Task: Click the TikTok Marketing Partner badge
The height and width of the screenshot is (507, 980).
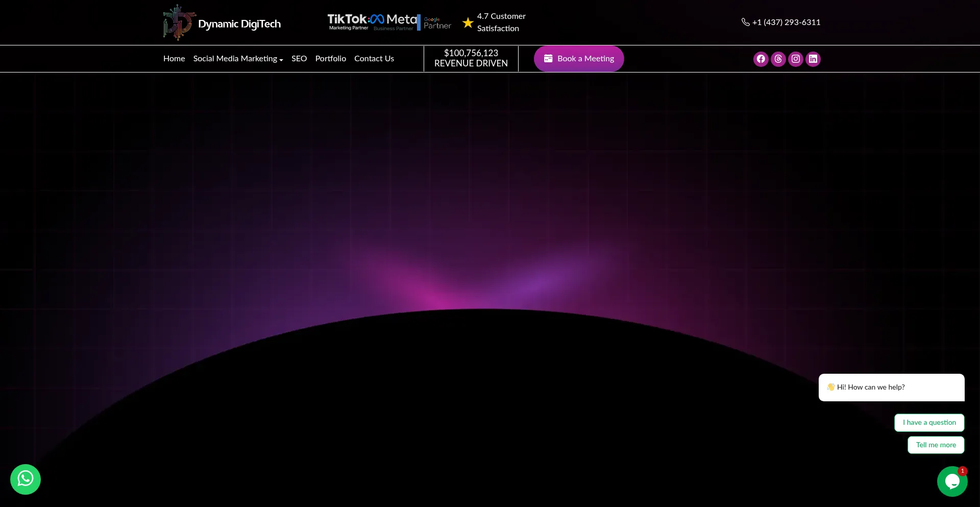Action: (348, 22)
